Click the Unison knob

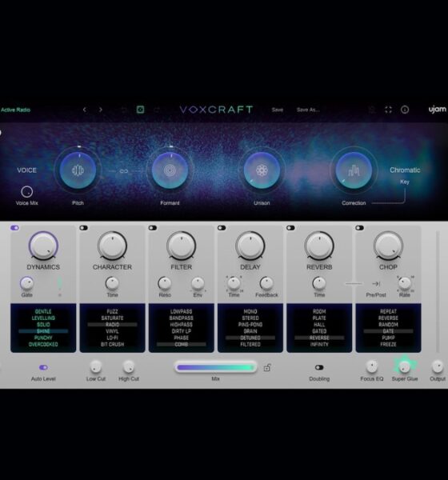point(262,170)
